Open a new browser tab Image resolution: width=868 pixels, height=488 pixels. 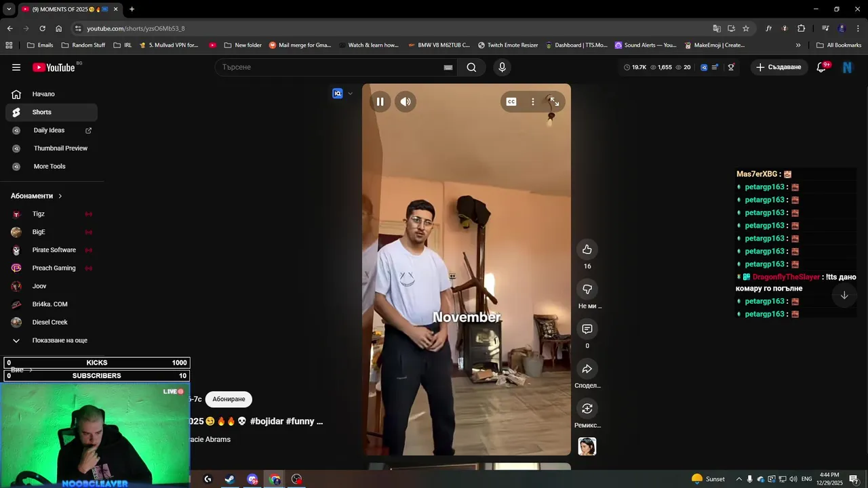[132, 9]
